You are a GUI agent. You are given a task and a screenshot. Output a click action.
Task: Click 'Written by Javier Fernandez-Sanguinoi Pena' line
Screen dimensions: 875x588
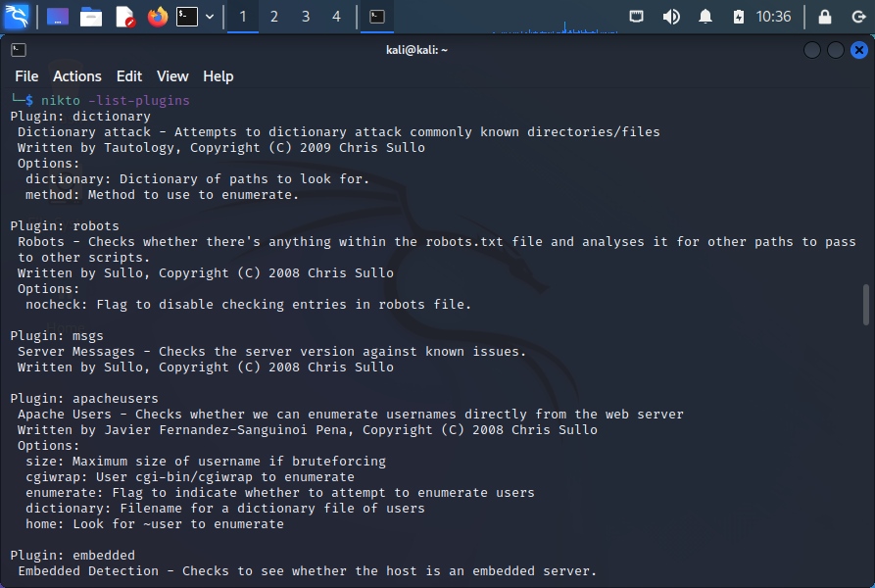coord(308,430)
